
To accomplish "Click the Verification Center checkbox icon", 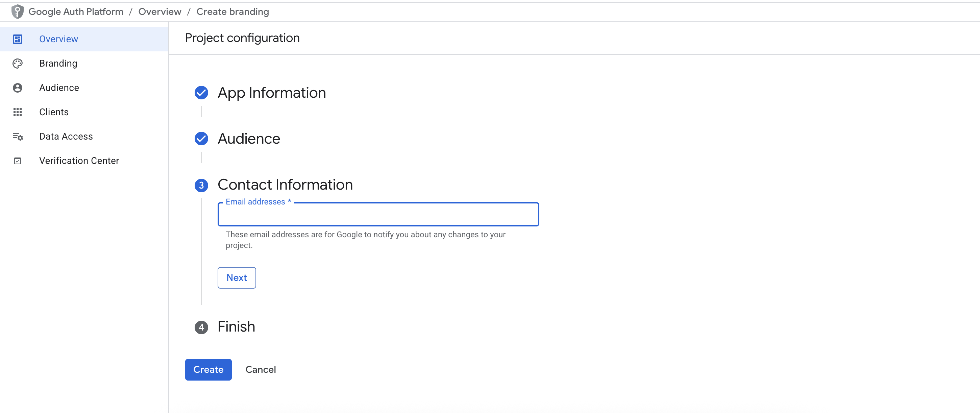I will click(x=18, y=161).
